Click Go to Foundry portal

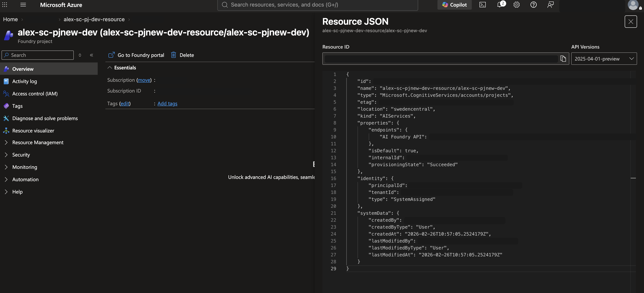tap(136, 55)
